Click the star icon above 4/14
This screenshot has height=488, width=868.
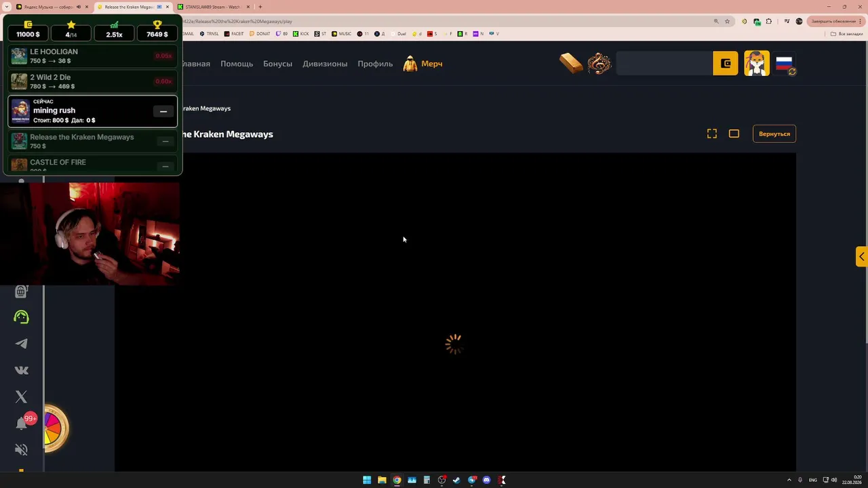[71, 24]
